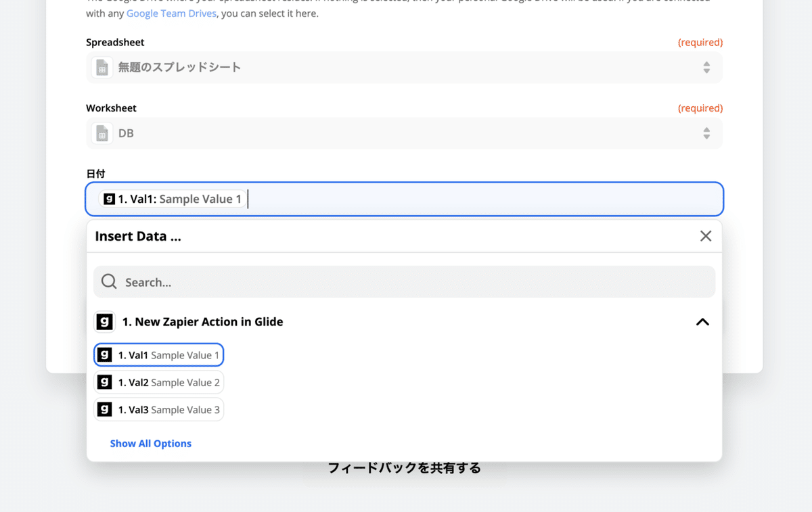The width and height of the screenshot is (812, 512).
Task: Select the Val2 Sample Value 2 token
Action: [158, 382]
